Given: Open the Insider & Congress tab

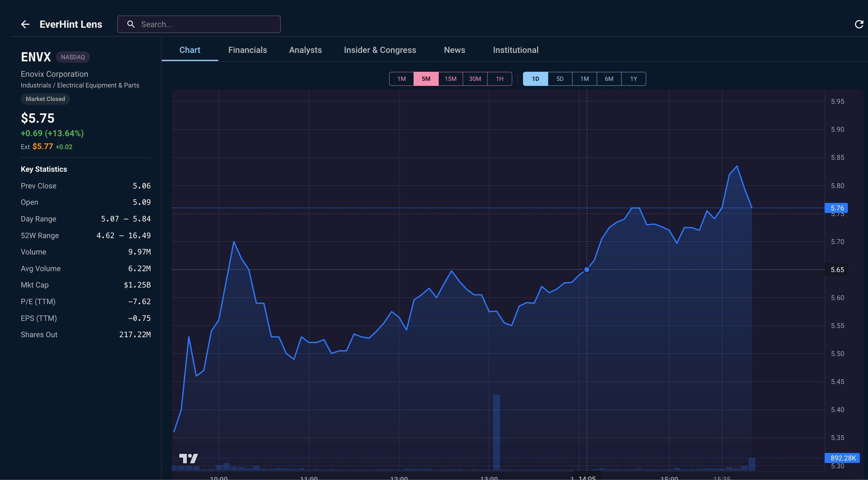Looking at the screenshot, I should tap(380, 50).
